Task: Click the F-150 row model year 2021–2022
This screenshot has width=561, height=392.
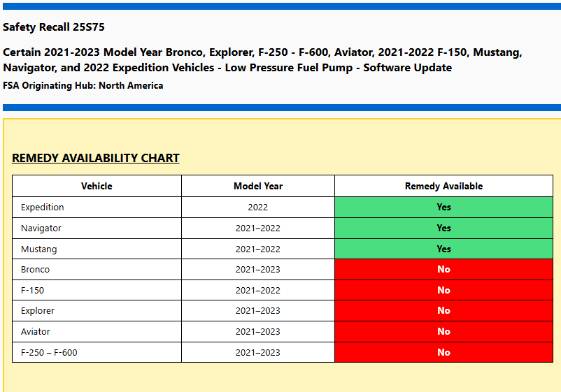Action: pyautogui.click(x=258, y=290)
